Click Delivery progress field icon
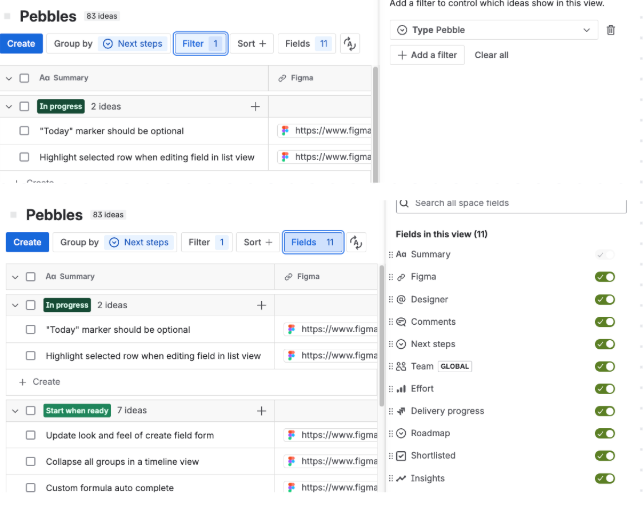Image resolution: width=643 pixels, height=506 pixels. tap(401, 411)
